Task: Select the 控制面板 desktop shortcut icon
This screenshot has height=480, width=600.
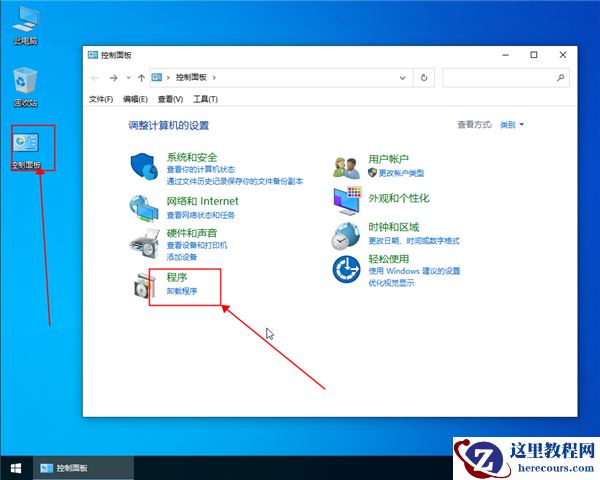Action: (26, 150)
